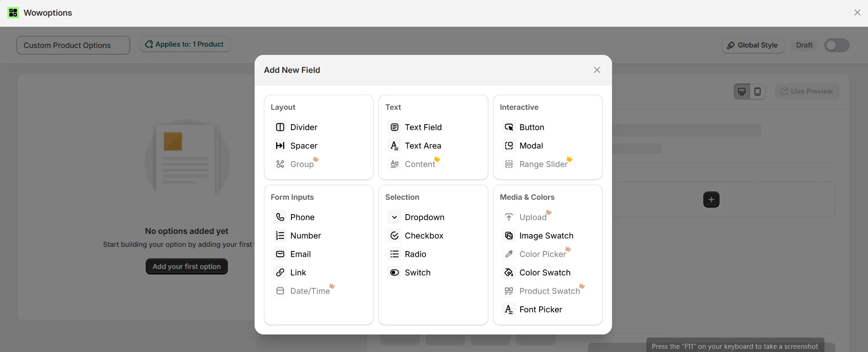Image resolution: width=868 pixels, height=352 pixels.
Task: Select the Image Swatch field
Action: pyautogui.click(x=546, y=236)
